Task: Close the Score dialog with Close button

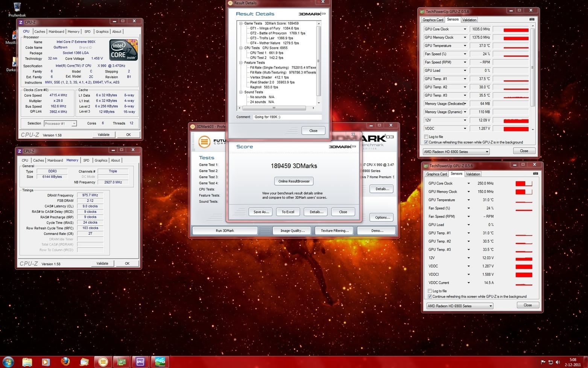Action: click(x=343, y=212)
